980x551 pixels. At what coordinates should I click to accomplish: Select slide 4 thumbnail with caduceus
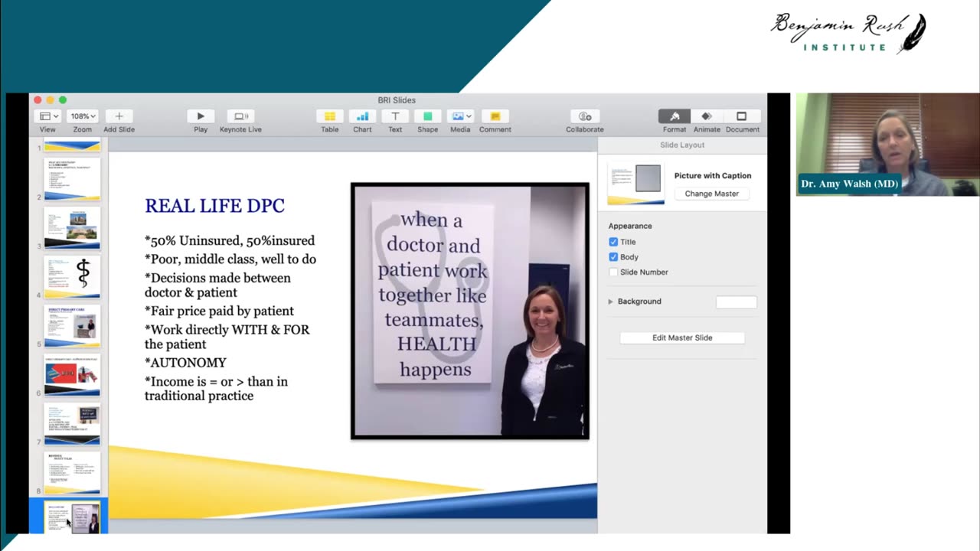[72, 277]
